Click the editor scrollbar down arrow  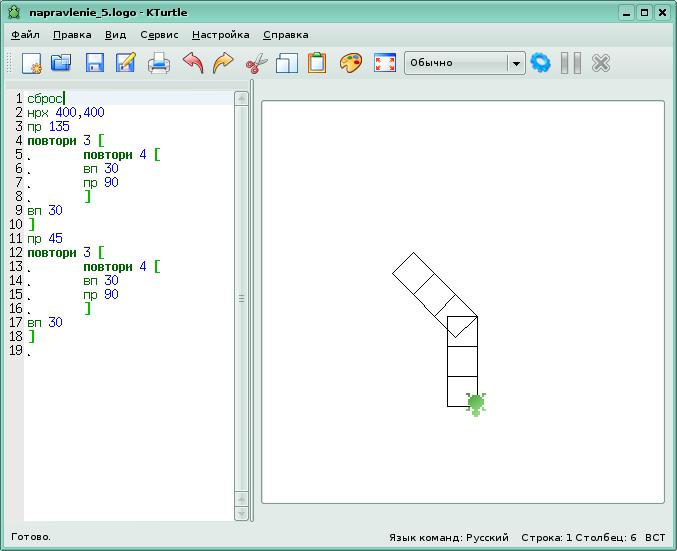point(241,513)
